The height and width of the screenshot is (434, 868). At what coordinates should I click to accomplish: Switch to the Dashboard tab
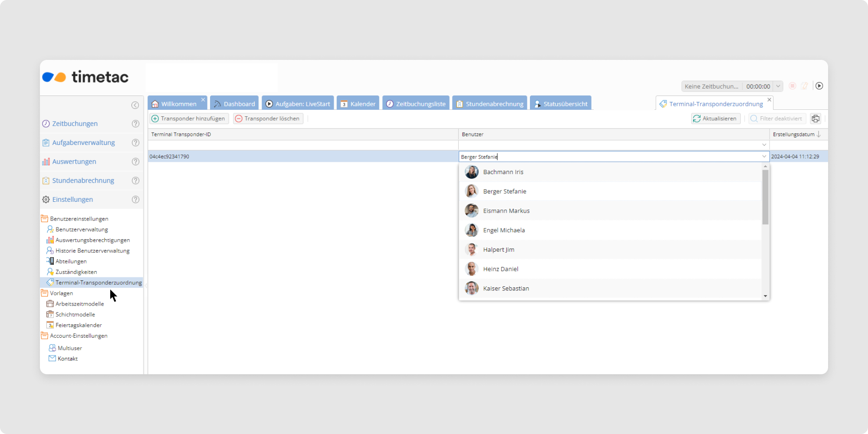click(234, 104)
